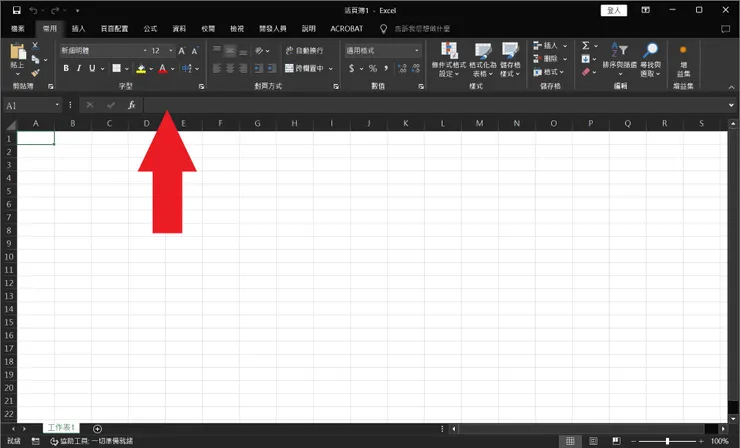Image resolution: width=740 pixels, height=448 pixels.
Task: Click the center align icon
Action: [x=230, y=68]
